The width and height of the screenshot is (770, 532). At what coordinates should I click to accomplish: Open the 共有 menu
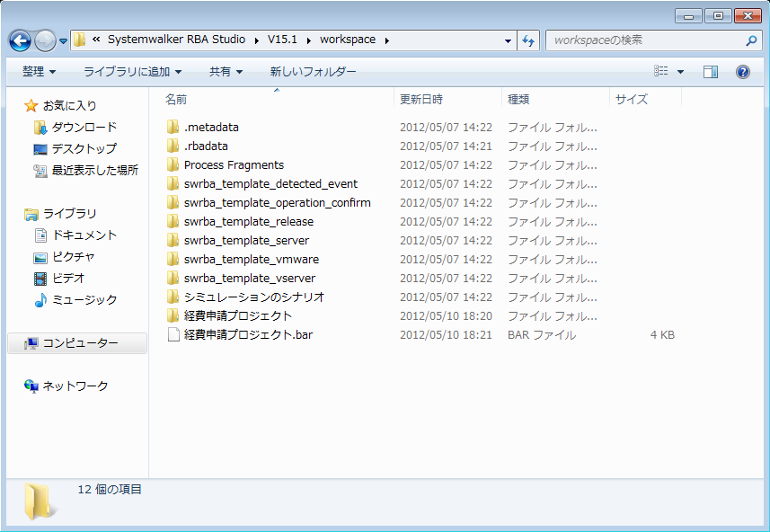226,72
